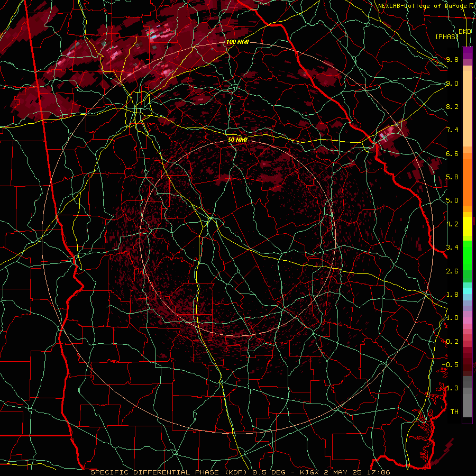The height and width of the screenshot is (476, 476).
Task: Click the 4.2 legend value
Action: click(x=452, y=224)
